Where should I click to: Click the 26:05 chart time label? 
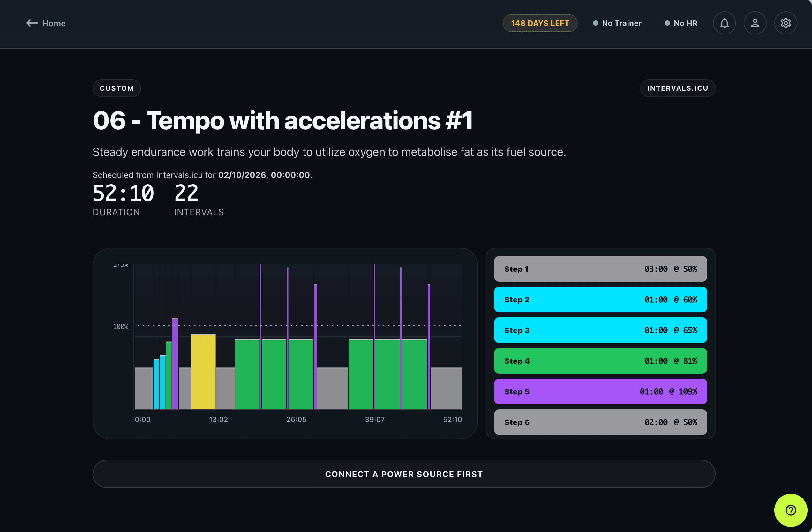click(296, 419)
